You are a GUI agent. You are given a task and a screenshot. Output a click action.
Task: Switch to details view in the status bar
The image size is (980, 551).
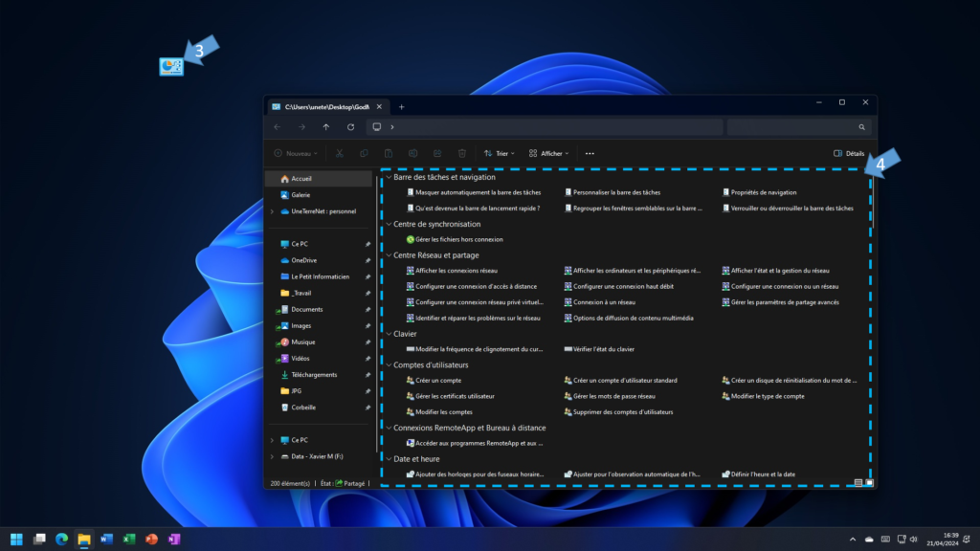click(857, 483)
